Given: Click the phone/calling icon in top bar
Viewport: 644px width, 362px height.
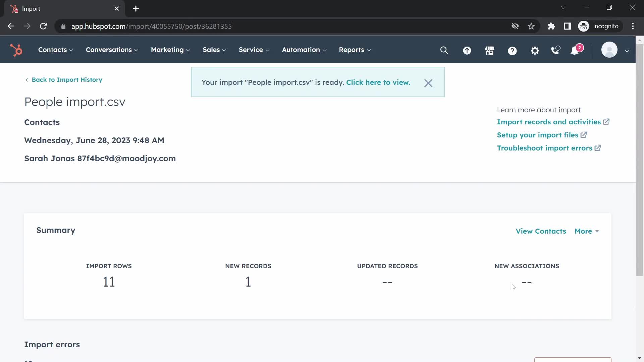Looking at the screenshot, I should [x=556, y=50].
